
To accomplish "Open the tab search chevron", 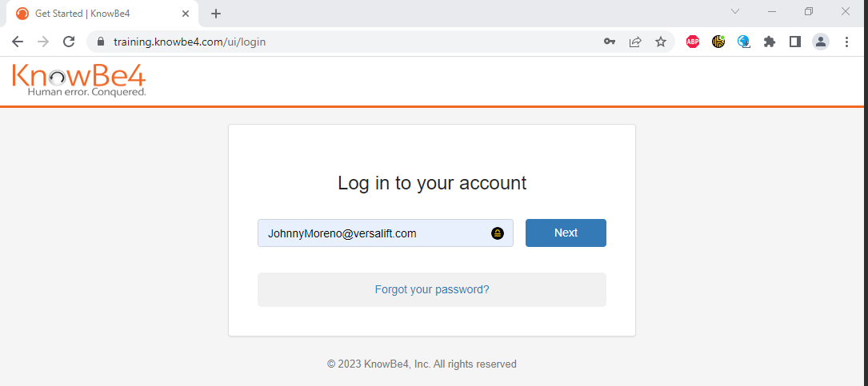I will pos(735,11).
